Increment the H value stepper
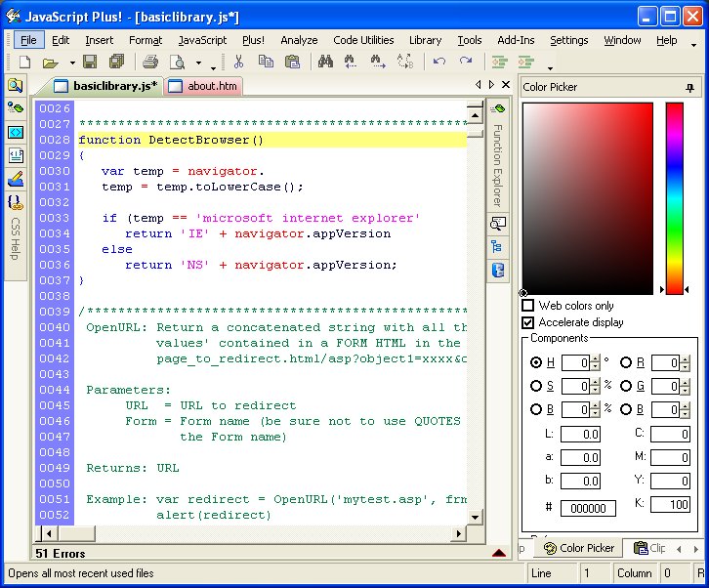 595,358
